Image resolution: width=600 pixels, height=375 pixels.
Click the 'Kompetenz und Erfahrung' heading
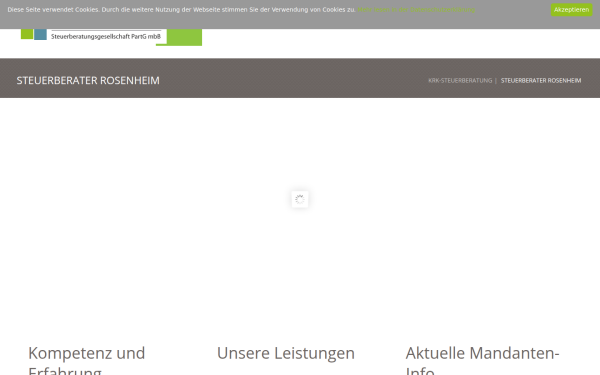tap(86, 360)
